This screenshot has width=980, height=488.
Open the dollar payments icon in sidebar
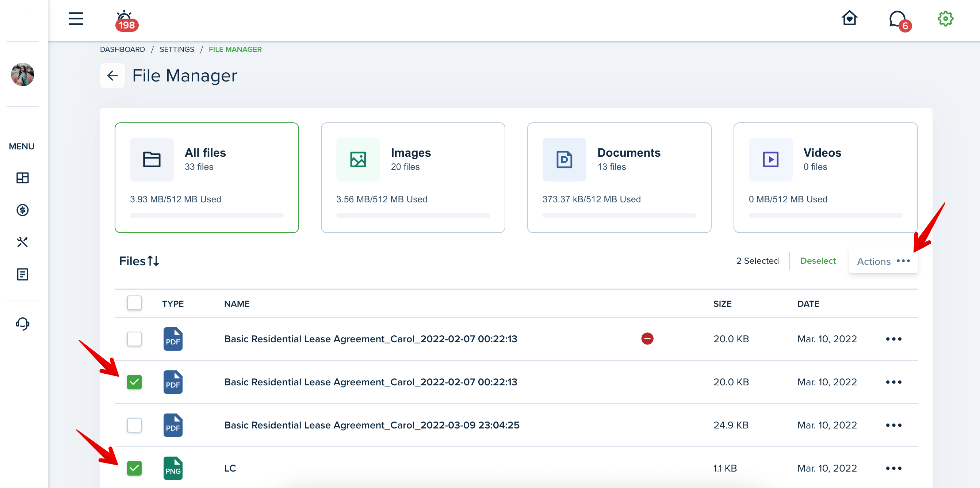pos(22,210)
